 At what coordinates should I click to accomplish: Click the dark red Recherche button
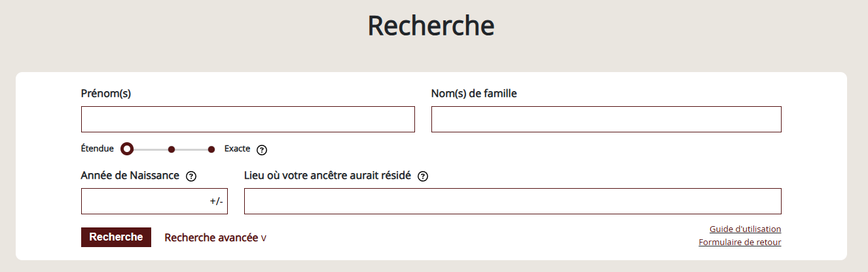pos(116,237)
